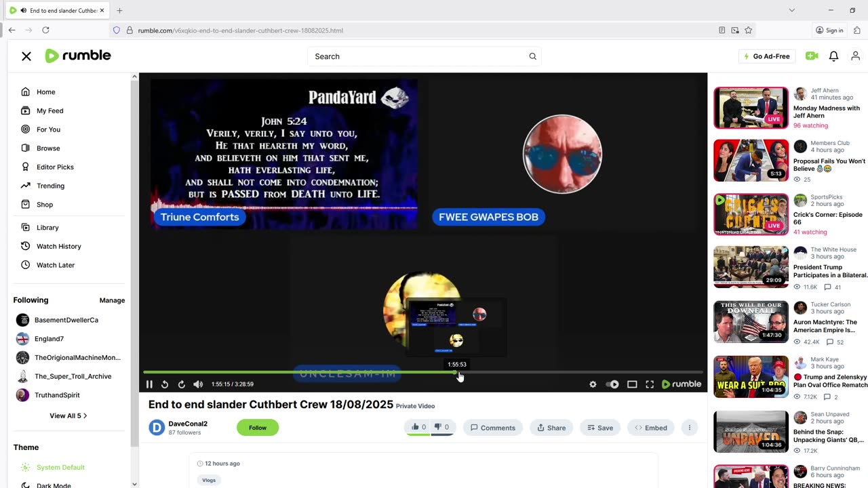Like the video with thumbs up

point(418,427)
